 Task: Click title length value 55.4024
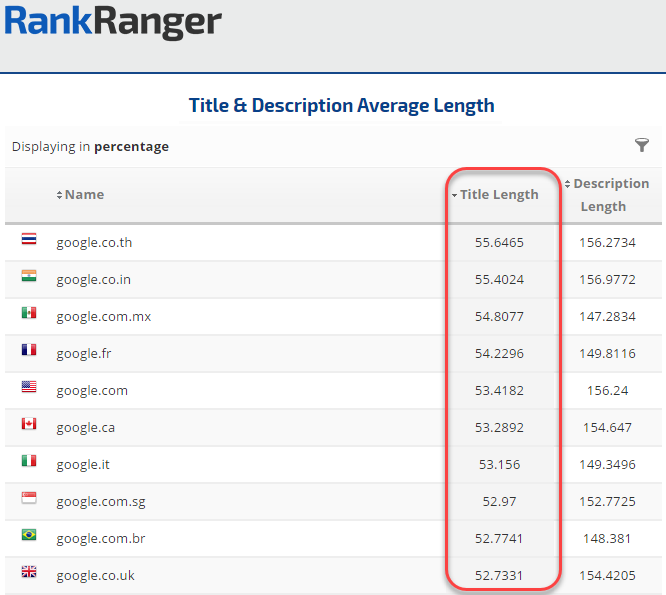500,279
